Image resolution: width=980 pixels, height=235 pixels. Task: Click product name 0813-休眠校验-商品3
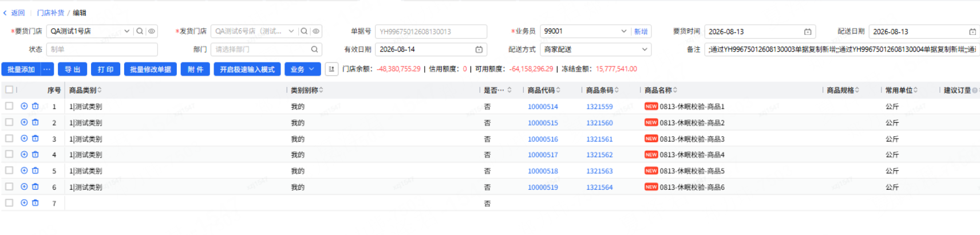[x=692, y=139]
